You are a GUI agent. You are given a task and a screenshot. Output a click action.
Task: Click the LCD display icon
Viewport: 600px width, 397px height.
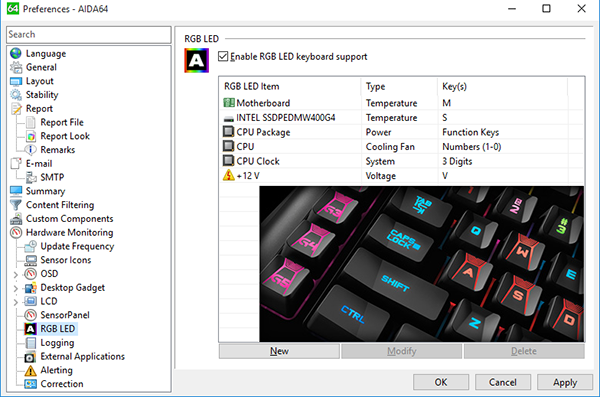[31, 301]
